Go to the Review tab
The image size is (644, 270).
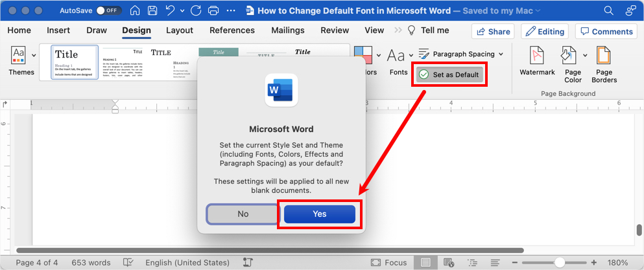[x=335, y=30]
